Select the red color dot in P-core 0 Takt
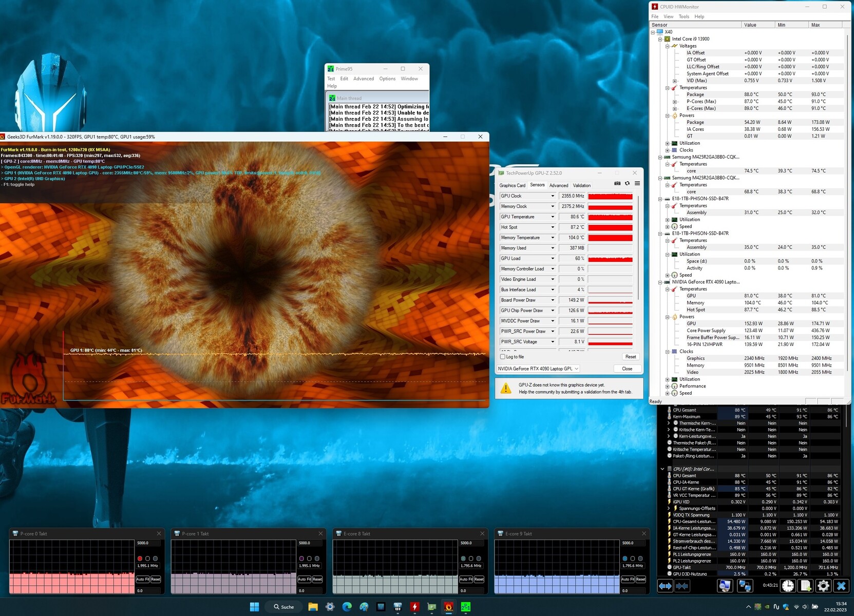 [x=140, y=559]
